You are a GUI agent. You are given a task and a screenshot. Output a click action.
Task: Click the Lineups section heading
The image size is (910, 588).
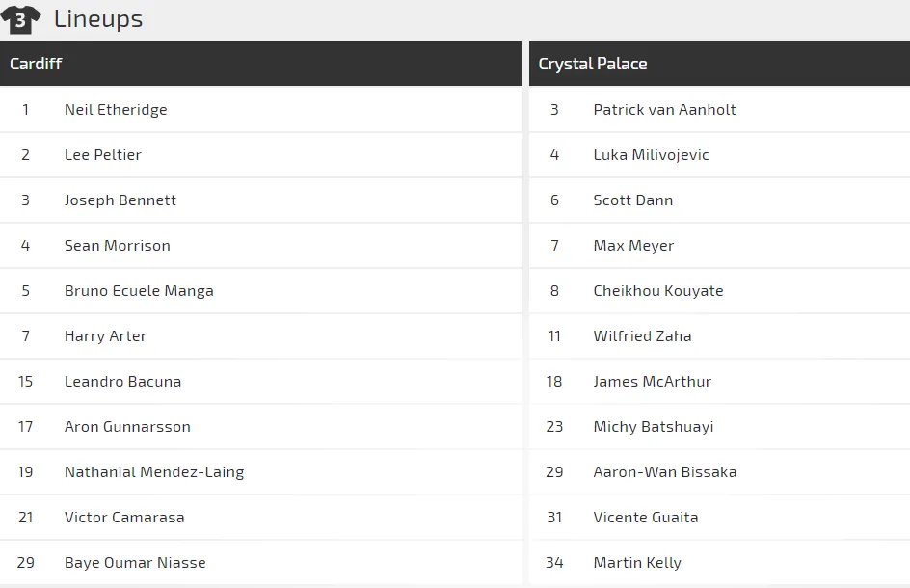98,19
